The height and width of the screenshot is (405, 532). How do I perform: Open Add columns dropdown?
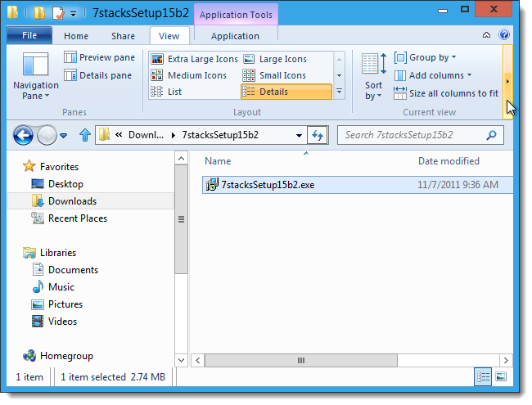point(433,75)
